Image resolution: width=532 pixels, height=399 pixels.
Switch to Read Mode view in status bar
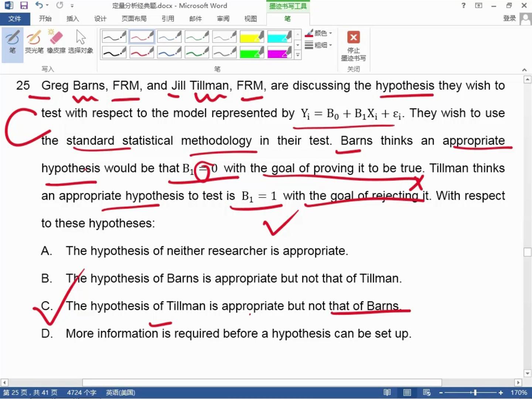point(387,392)
